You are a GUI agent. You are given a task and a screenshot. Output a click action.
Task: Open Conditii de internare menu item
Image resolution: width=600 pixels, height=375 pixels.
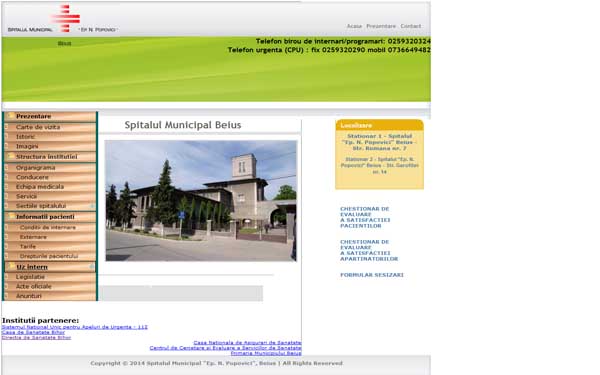(x=50, y=227)
